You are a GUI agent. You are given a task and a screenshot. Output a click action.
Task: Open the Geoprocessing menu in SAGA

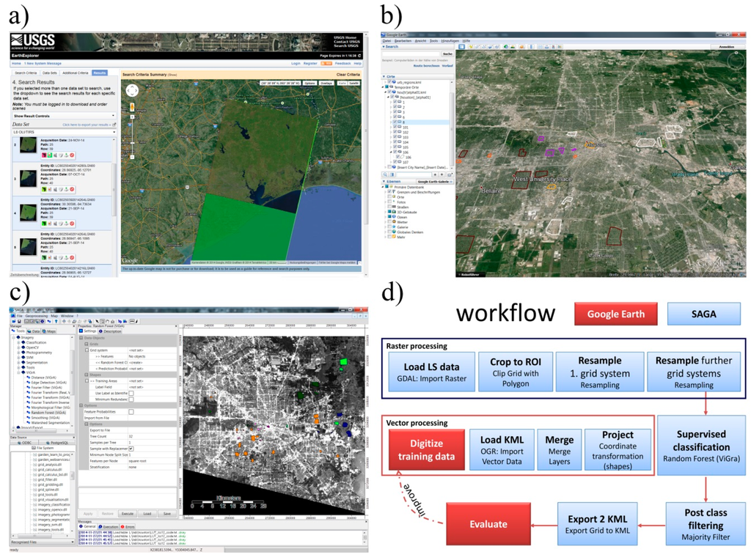(35, 316)
